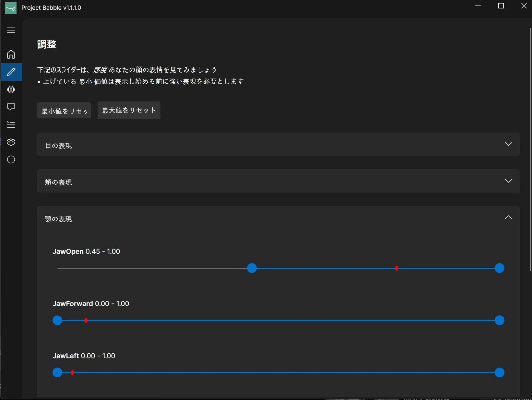
Task: Open the hamburger navigation menu
Action: click(11, 30)
